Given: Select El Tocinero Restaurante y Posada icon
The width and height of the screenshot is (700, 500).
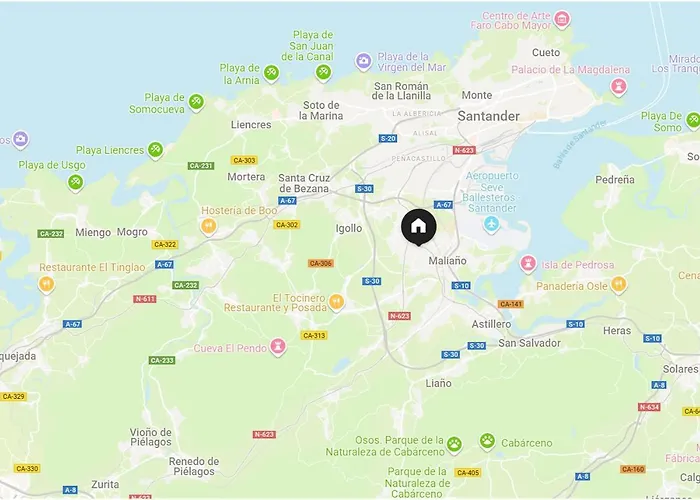Looking at the screenshot, I should coord(336,302).
